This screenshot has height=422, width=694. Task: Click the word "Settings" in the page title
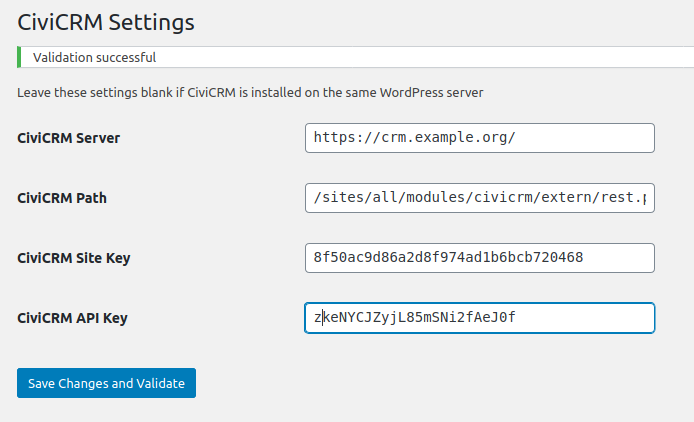click(151, 23)
